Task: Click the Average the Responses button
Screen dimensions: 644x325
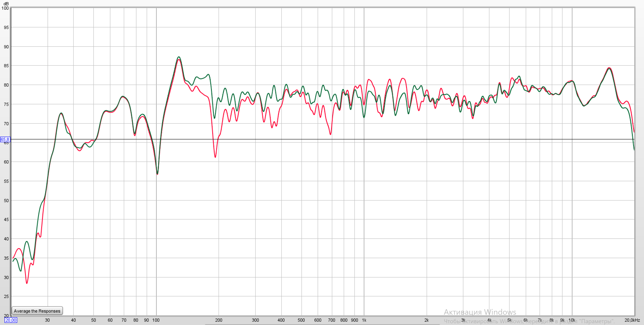Action: pos(37,311)
